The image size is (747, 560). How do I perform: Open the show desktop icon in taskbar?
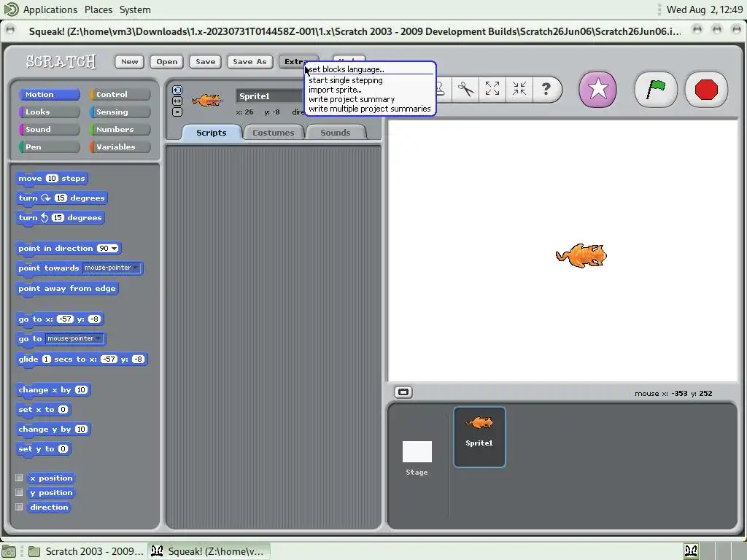9,551
